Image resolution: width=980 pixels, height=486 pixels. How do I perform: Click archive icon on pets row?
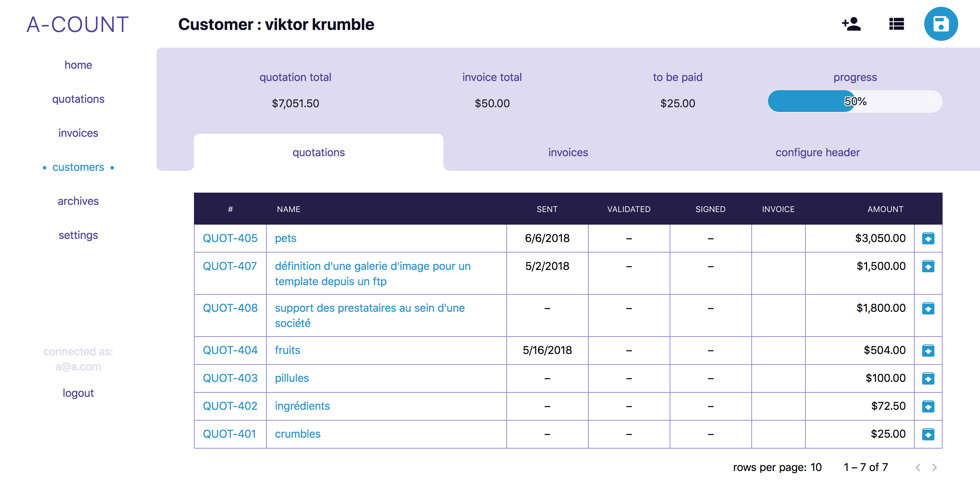coord(928,239)
